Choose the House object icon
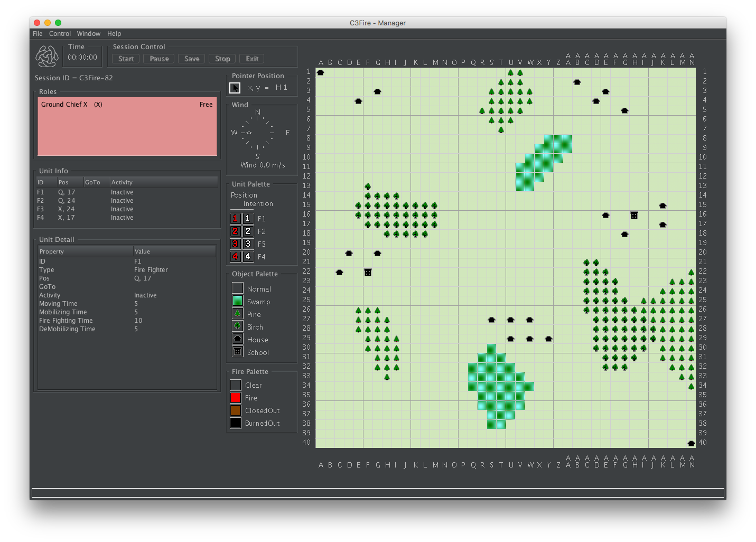The image size is (756, 542). 238,339
